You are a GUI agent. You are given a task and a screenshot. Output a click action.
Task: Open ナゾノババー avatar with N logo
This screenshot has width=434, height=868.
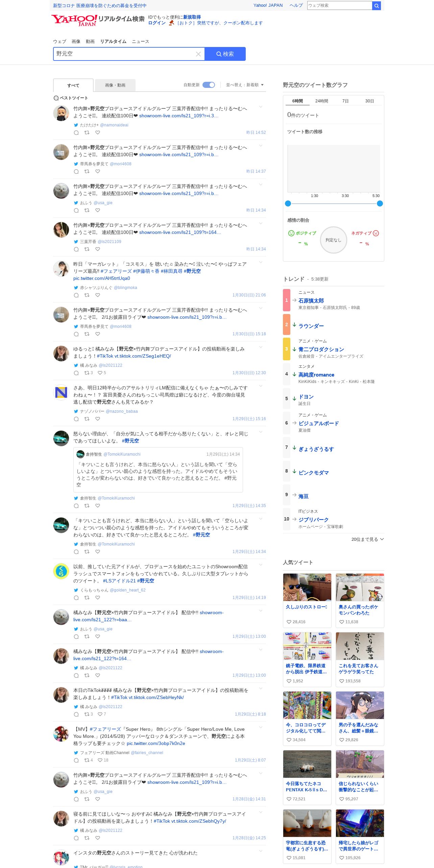coord(61,392)
